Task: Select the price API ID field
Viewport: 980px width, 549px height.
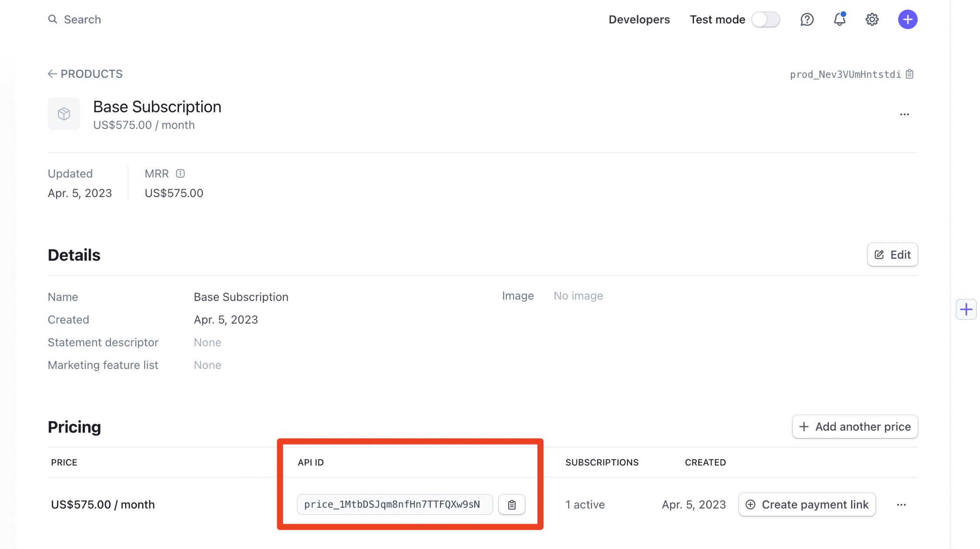Action: pos(395,505)
